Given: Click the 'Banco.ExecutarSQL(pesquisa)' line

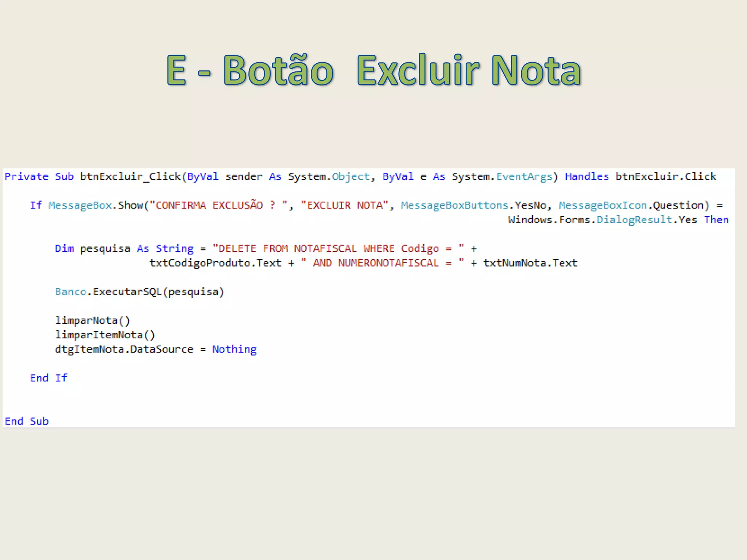Looking at the screenshot, I should coord(140,292).
